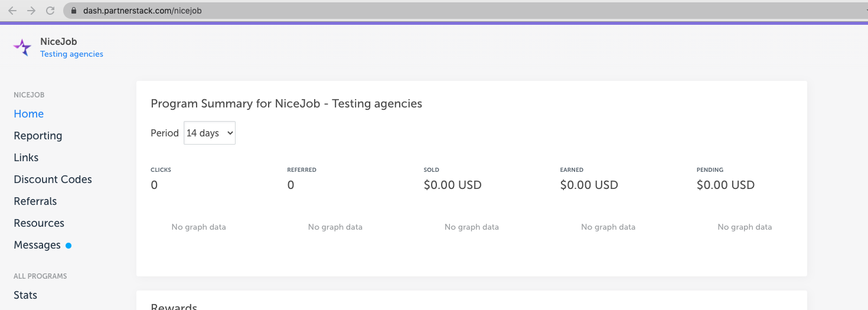Open the Testing agencies link
The height and width of the screenshot is (310, 868).
(71, 54)
